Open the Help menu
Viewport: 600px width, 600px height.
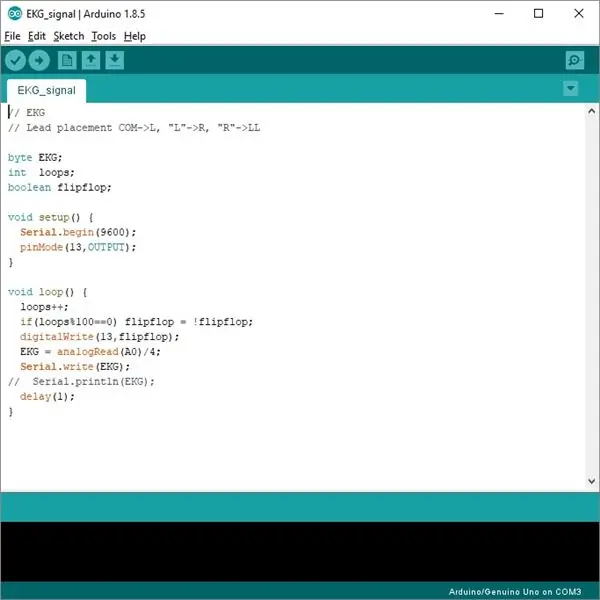[x=135, y=36]
